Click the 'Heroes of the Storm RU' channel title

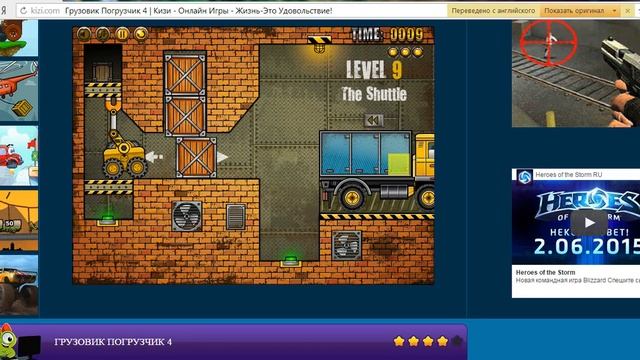click(x=569, y=175)
